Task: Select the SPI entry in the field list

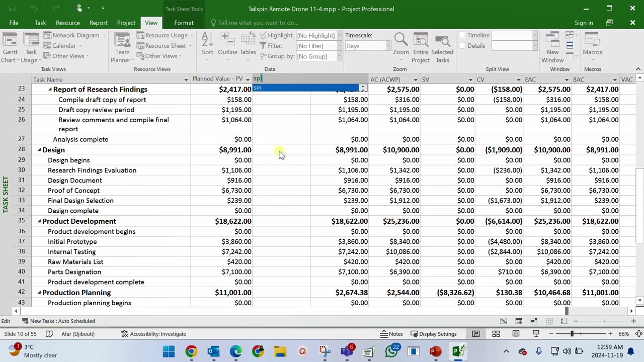Action: (306, 88)
